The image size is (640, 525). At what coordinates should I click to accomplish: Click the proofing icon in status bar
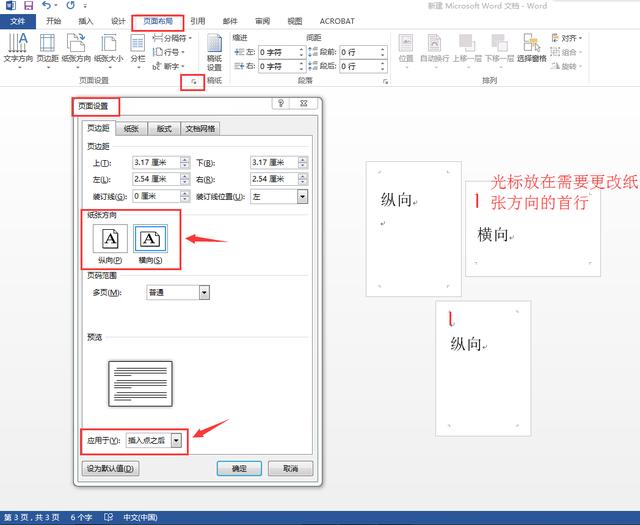(x=109, y=518)
